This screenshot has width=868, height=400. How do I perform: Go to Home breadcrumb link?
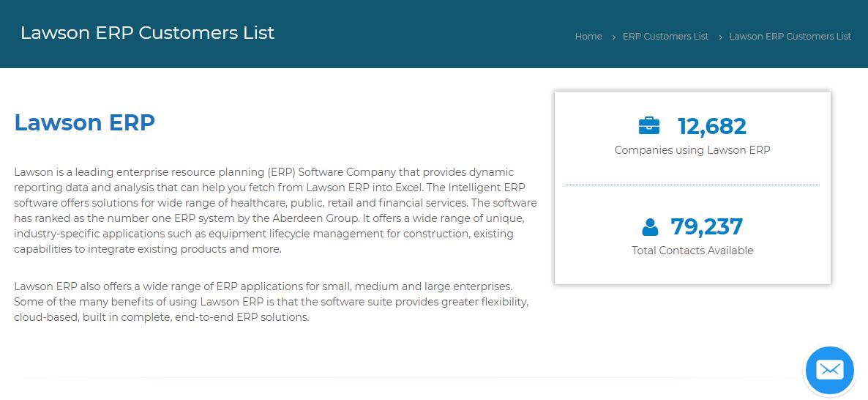click(x=588, y=36)
